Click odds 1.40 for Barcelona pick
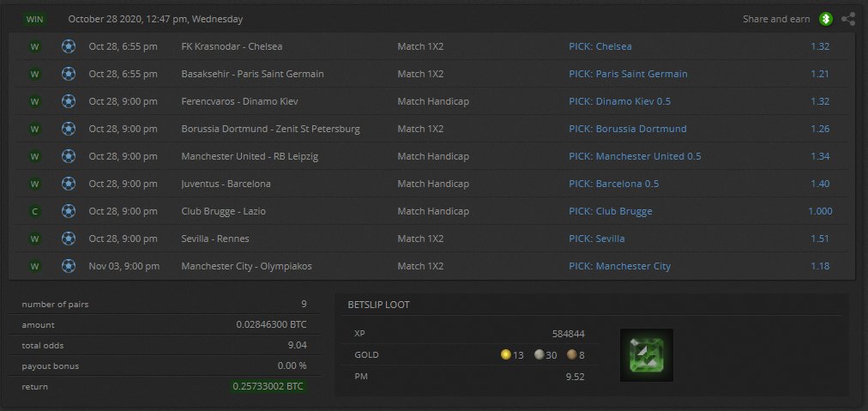Screen dimensions: 868x411 (820, 184)
